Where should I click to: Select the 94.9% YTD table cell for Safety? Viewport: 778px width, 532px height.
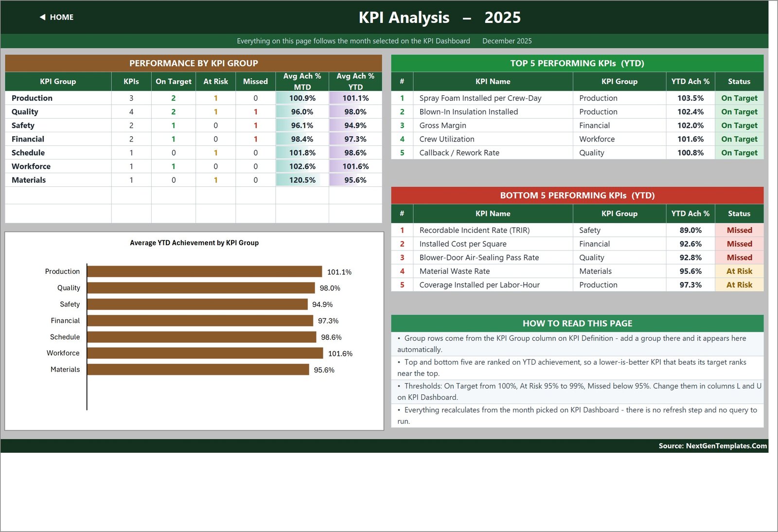tap(355, 125)
